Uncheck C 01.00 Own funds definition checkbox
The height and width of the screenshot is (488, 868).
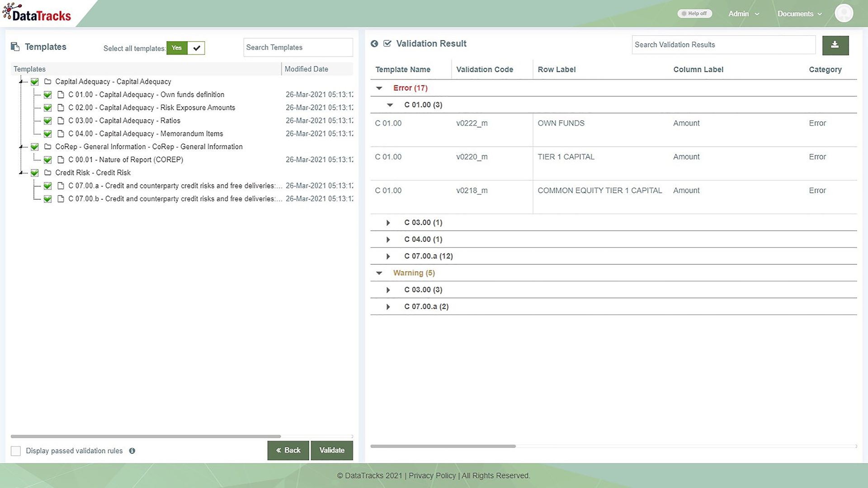[47, 95]
